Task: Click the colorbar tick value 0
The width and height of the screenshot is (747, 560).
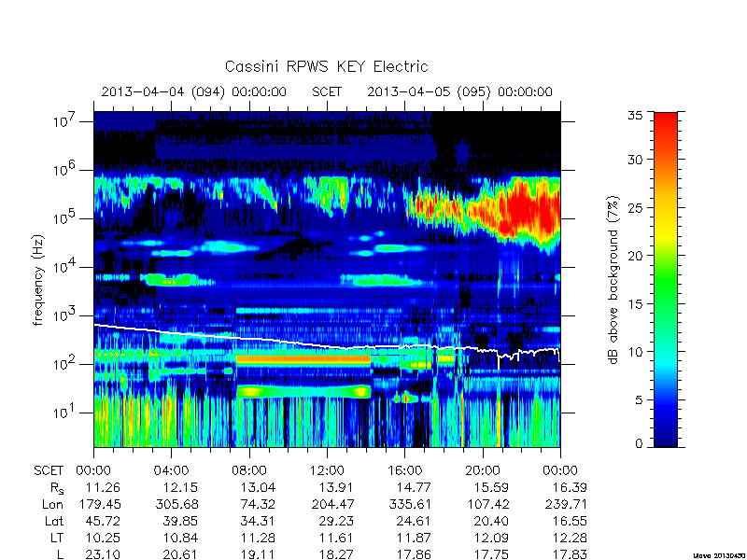Action: pos(639,444)
